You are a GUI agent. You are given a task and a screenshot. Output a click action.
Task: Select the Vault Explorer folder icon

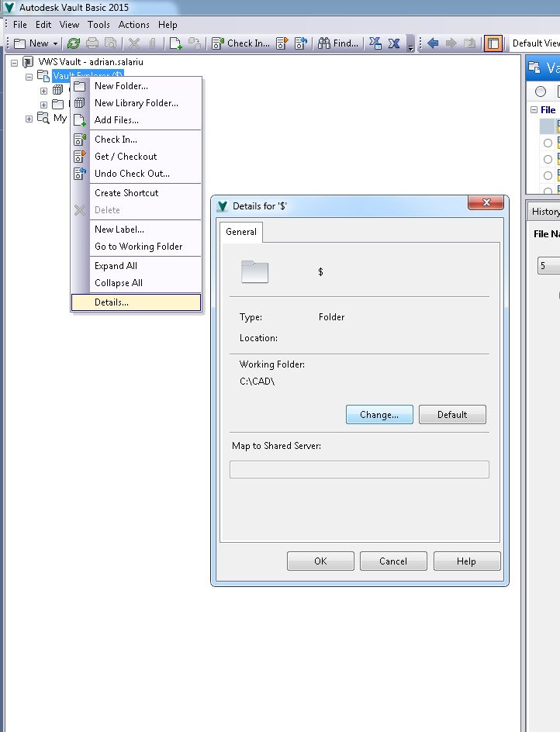click(43, 76)
